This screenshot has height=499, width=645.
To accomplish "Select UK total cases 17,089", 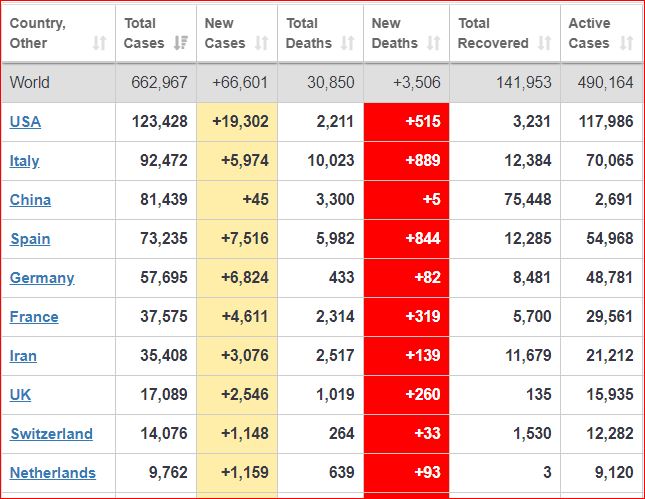I will (164, 395).
